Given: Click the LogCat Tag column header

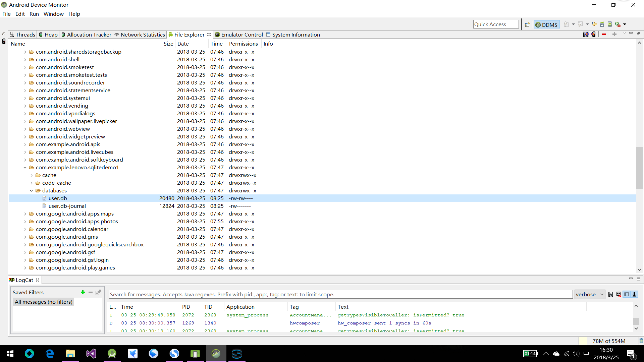Looking at the screenshot, I should [x=312, y=307].
